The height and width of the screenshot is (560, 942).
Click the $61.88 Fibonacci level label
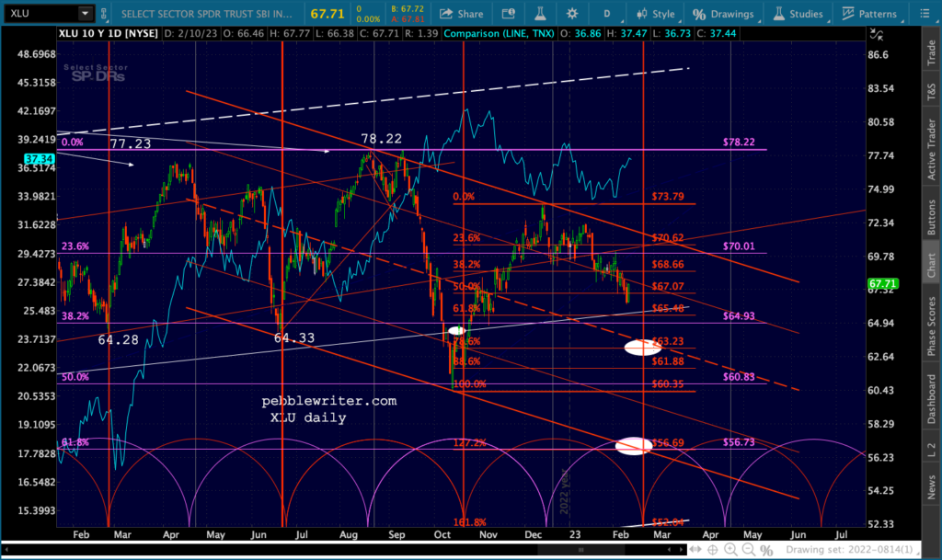tap(668, 361)
